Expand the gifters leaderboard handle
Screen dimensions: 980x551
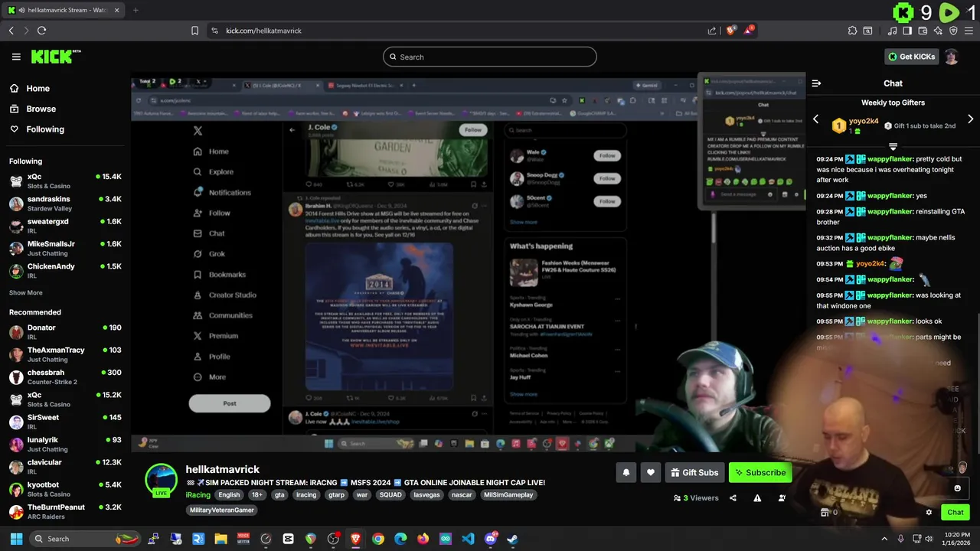click(893, 146)
